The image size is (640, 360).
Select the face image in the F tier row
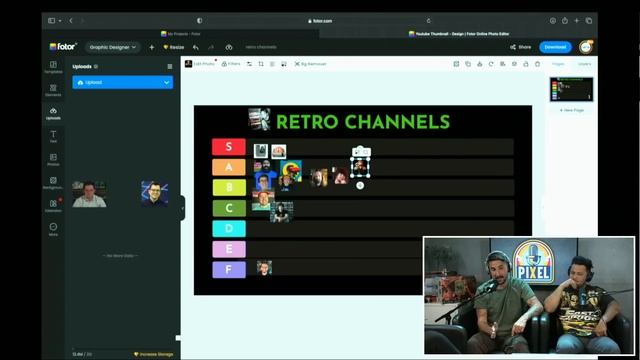coord(264,268)
